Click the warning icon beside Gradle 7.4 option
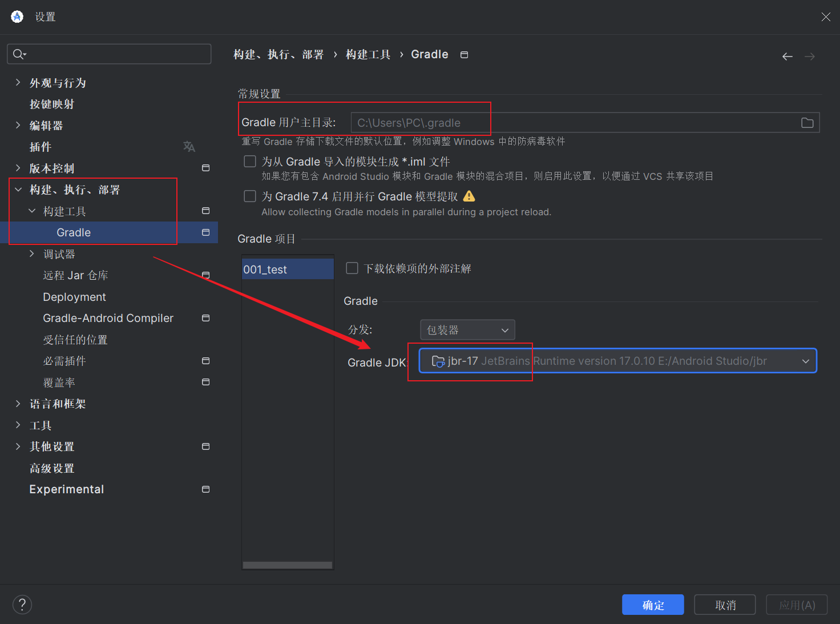 pos(469,196)
